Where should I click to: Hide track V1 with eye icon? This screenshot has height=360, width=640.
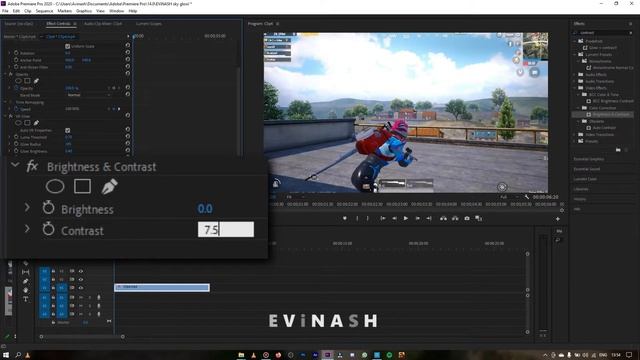81,288
